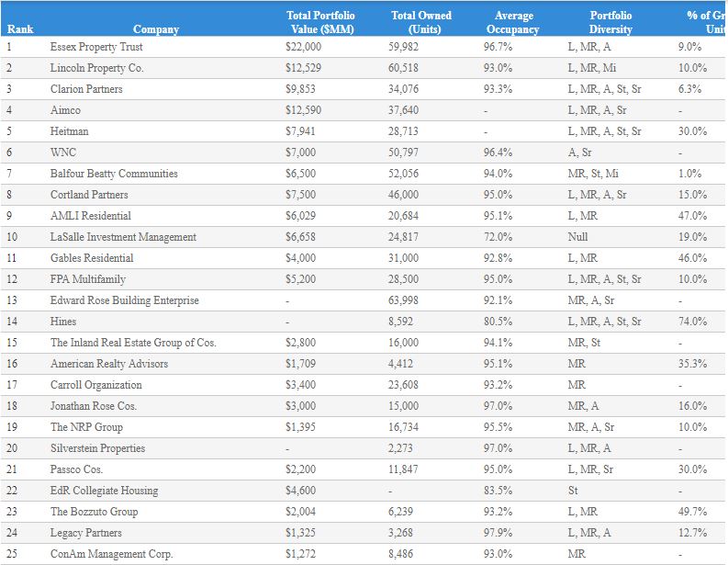Click LaSalle Investment Management
The image size is (728, 565).
(123, 237)
